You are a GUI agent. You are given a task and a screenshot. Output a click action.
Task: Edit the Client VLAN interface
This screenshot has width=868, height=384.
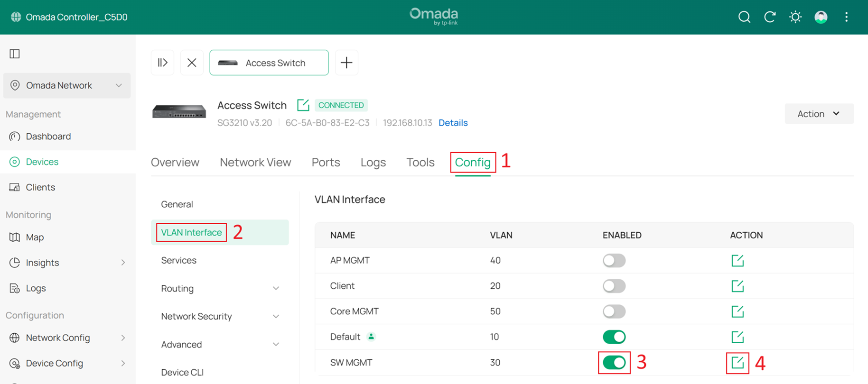[x=737, y=286]
